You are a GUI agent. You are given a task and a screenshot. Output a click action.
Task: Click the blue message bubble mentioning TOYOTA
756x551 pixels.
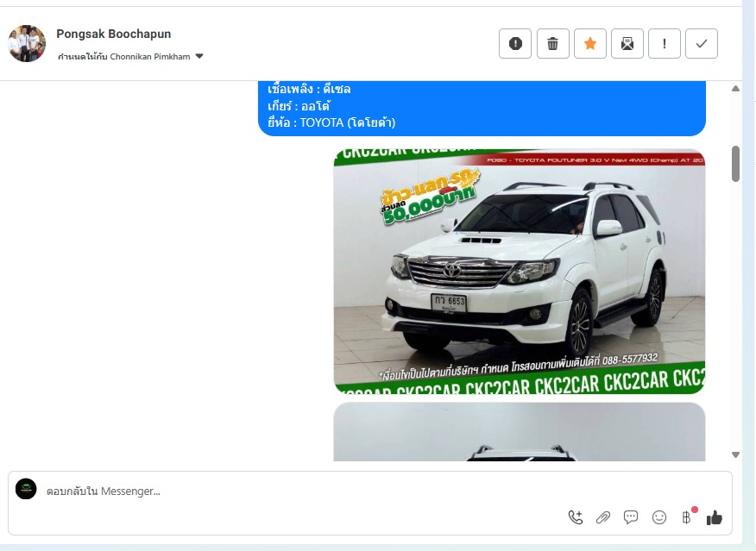pos(482,108)
